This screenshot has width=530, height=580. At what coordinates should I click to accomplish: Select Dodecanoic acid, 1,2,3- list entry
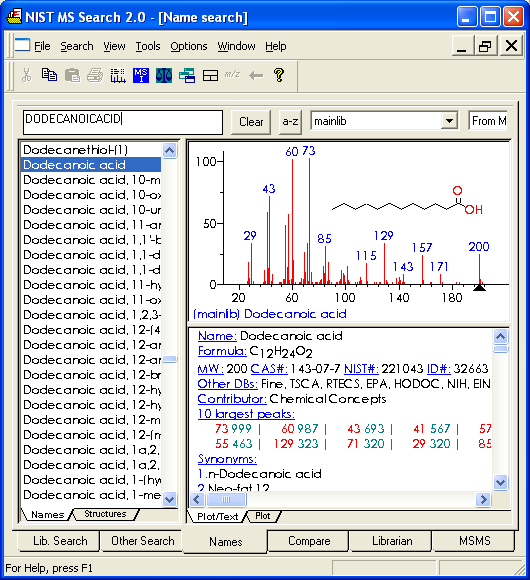click(x=91, y=315)
